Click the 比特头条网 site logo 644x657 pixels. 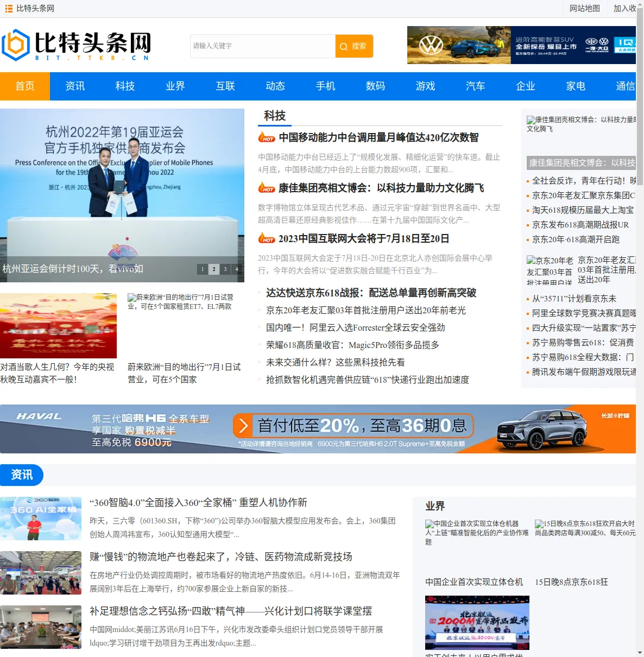pyautogui.click(x=77, y=45)
